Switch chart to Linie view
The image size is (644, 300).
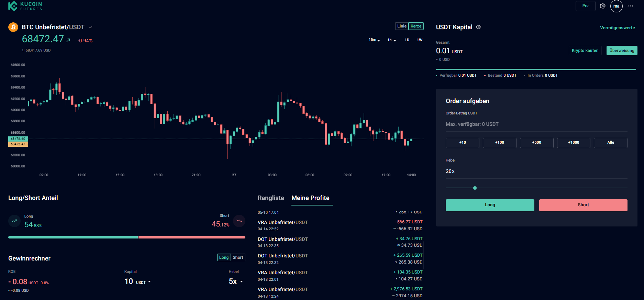click(402, 26)
